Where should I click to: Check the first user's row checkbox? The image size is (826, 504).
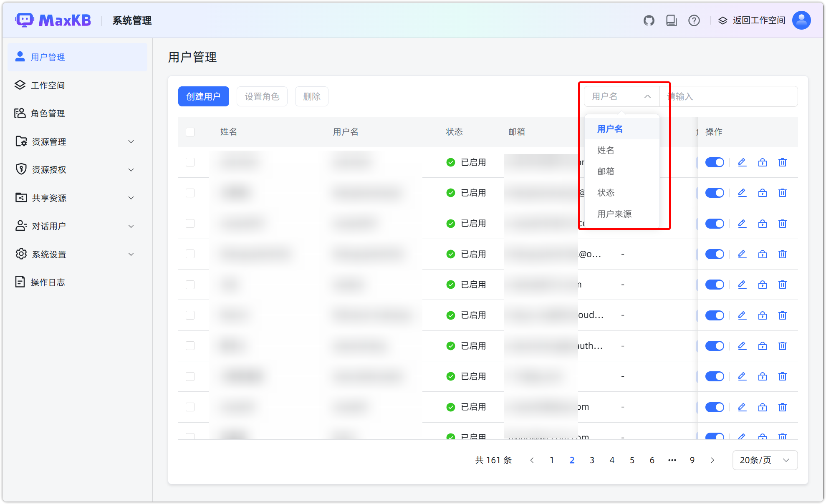pos(190,162)
